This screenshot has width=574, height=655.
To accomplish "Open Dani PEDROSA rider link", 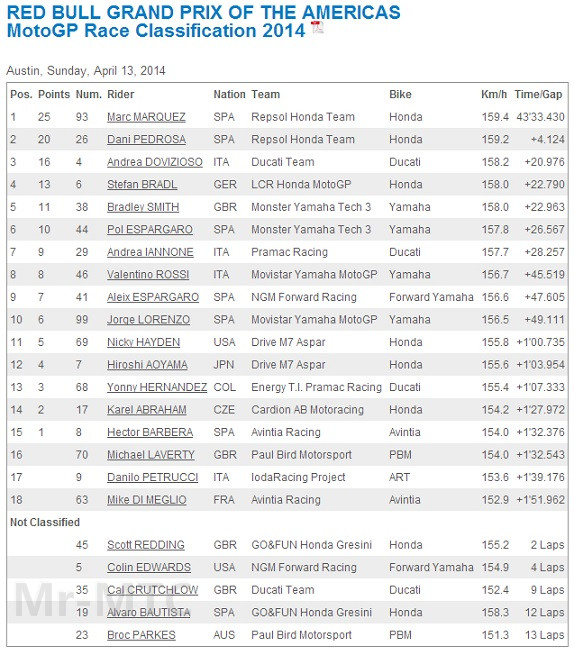I will (x=146, y=140).
